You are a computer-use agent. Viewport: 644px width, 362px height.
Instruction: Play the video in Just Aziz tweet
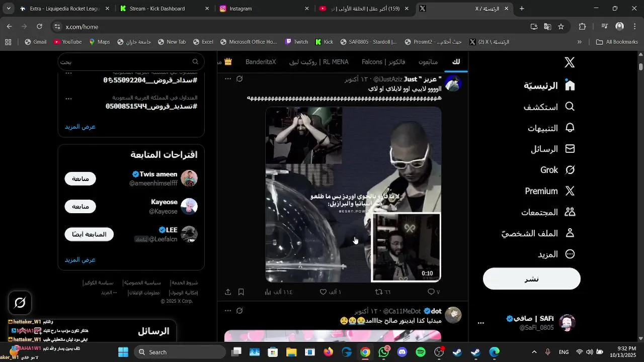coord(353,195)
